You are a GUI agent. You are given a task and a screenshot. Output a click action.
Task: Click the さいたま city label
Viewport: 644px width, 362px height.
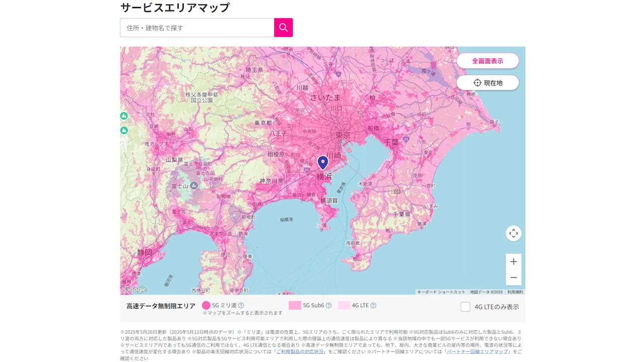tap(326, 97)
